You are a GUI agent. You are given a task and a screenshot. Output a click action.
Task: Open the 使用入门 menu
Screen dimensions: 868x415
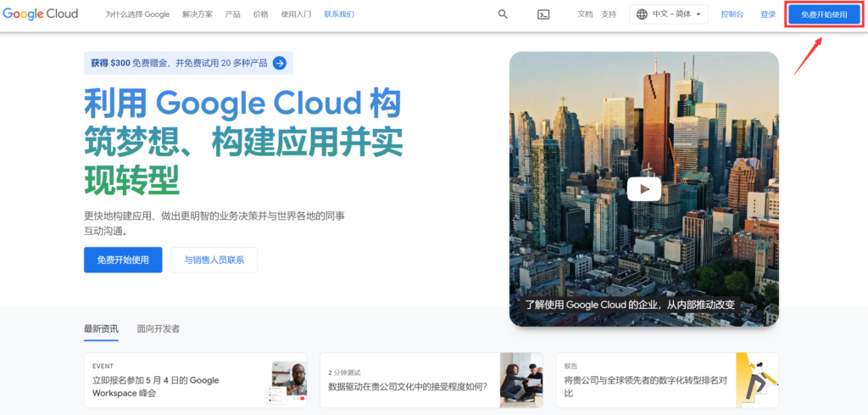(x=296, y=14)
